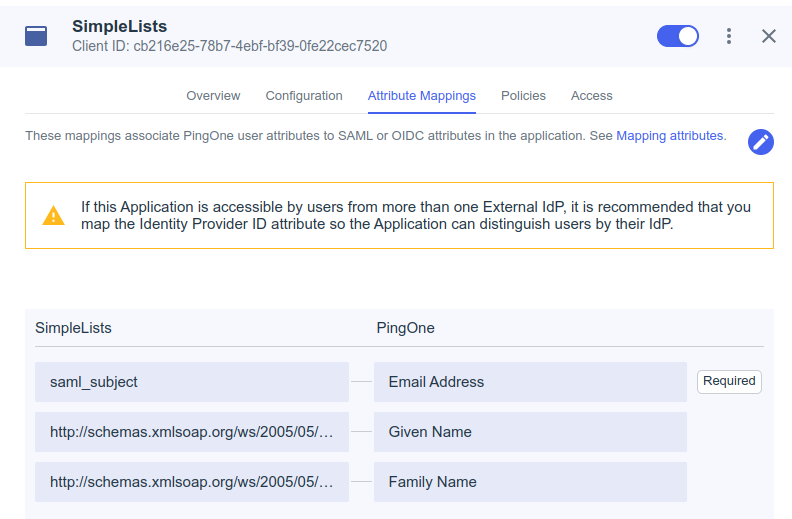Select the Given Name mapping field
This screenshot has height=519, width=792.
[x=530, y=432]
